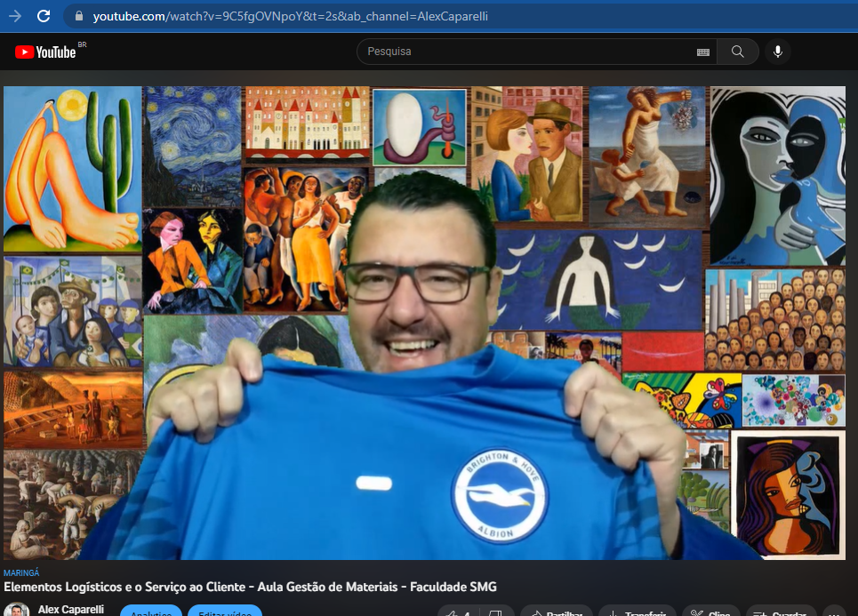Image resolution: width=858 pixels, height=616 pixels.
Task: Open the on-screen keyboard icon in search
Action: click(x=703, y=52)
